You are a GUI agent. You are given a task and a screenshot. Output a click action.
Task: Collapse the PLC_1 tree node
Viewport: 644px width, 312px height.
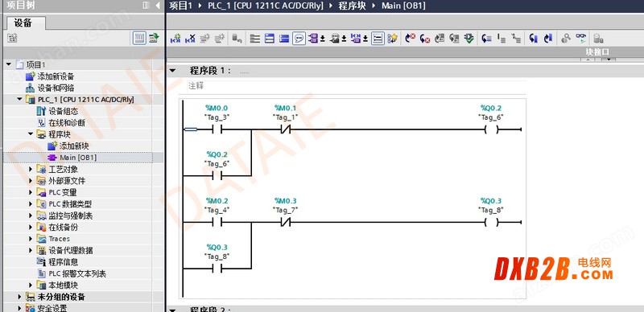coord(19,100)
